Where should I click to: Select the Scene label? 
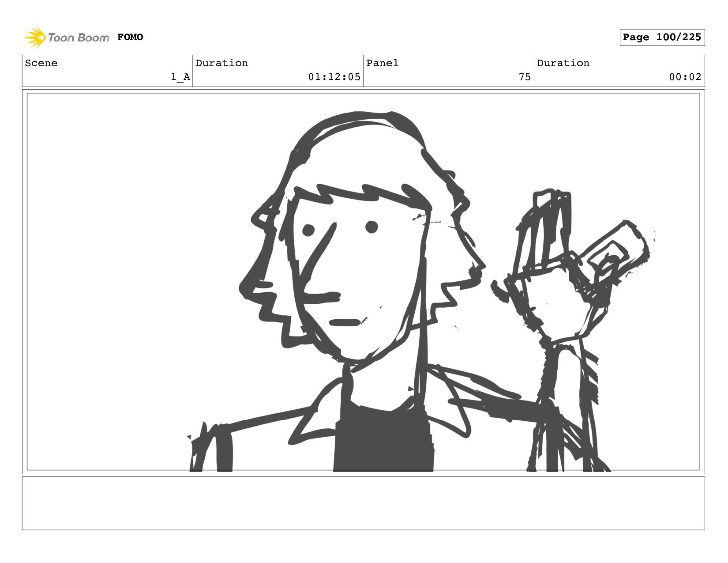click(x=41, y=63)
